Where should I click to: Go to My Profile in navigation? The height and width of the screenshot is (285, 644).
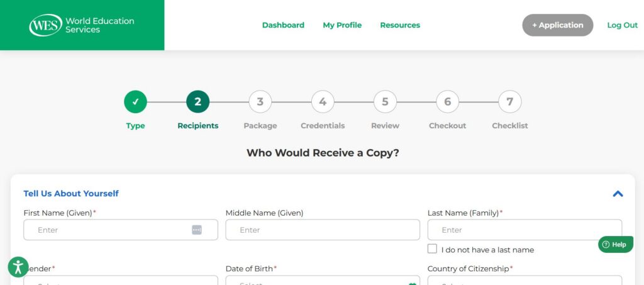click(342, 25)
